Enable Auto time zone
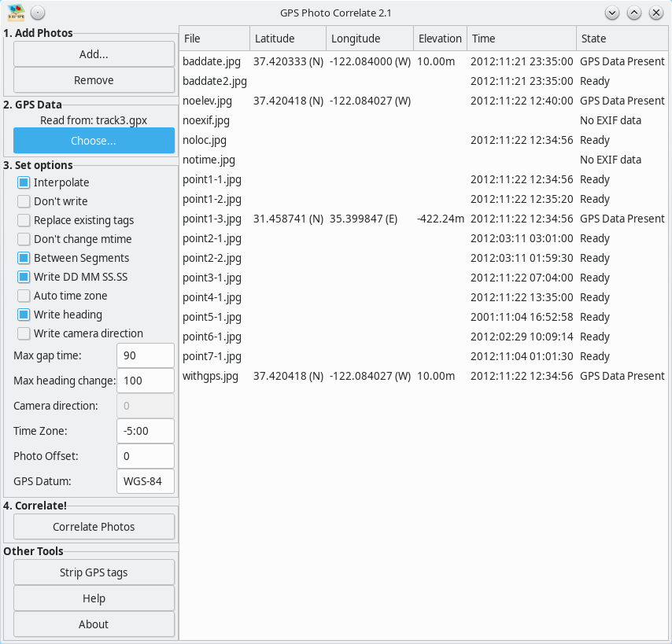This screenshot has width=672, height=644. 24,296
